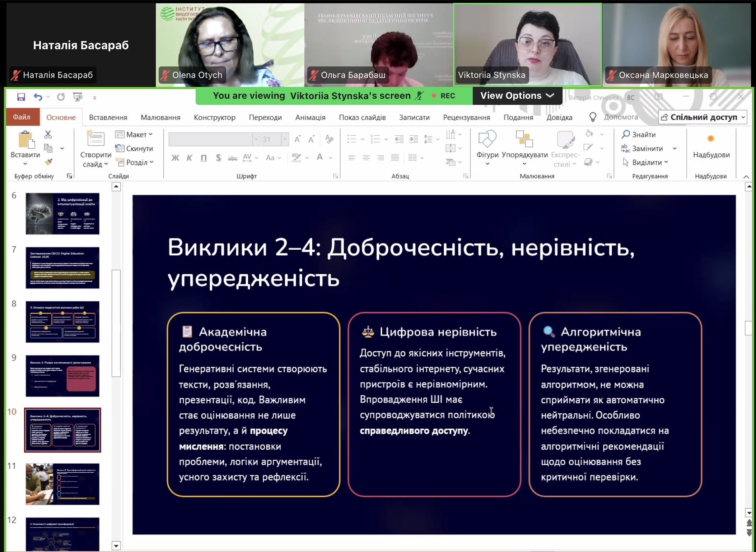Toggle bold Ж formatting
The width and height of the screenshot is (756, 552).
pos(175,158)
